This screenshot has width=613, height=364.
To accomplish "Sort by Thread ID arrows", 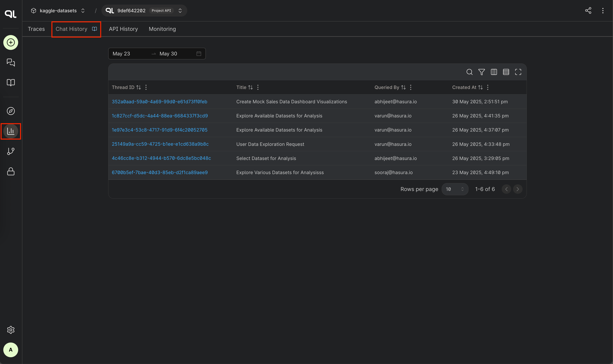I will coord(138,87).
